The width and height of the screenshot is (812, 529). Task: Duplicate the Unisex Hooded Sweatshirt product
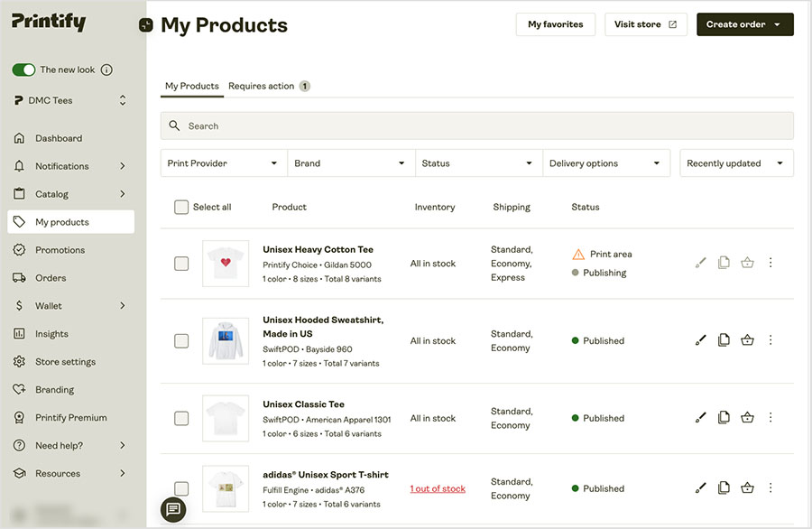724,340
